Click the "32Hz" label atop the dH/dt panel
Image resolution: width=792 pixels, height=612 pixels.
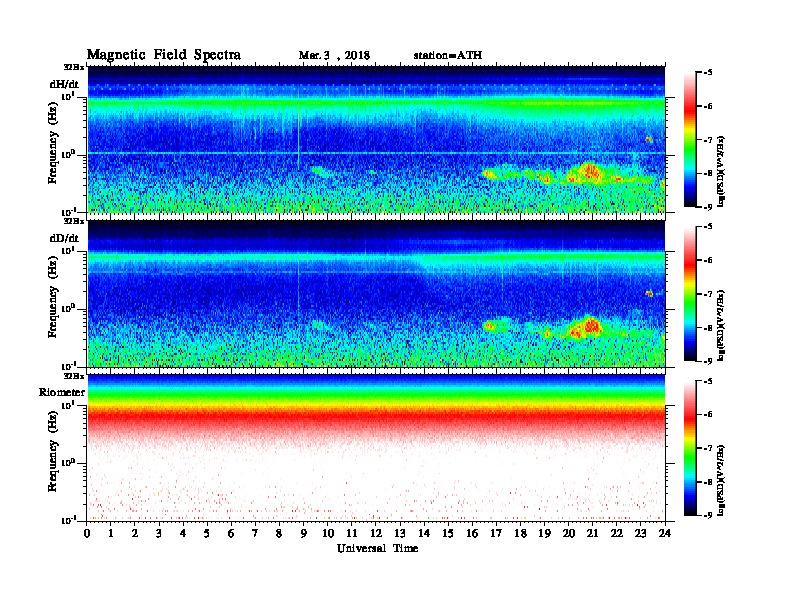pos(74,67)
